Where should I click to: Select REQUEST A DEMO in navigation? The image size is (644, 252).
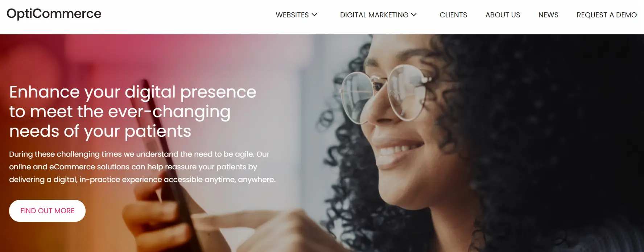(607, 15)
